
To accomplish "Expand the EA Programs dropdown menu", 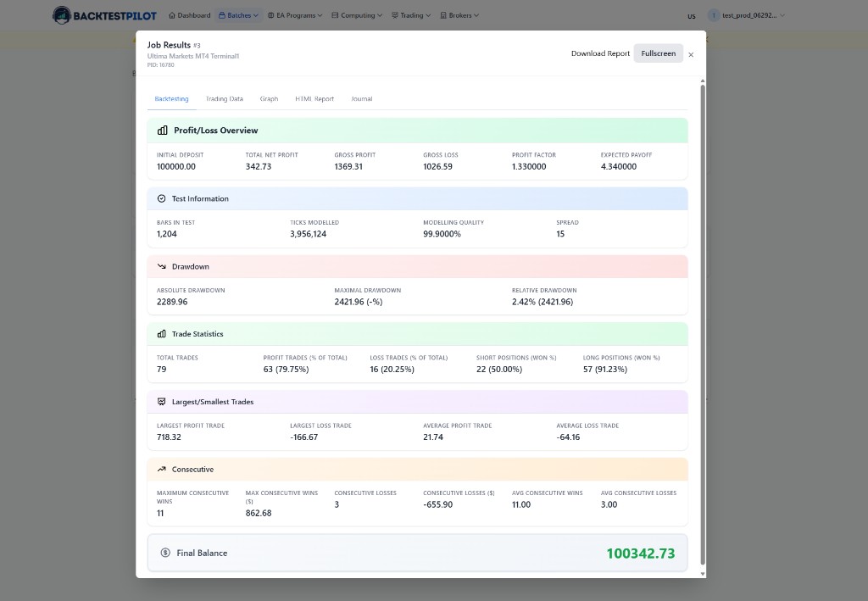I will [294, 15].
